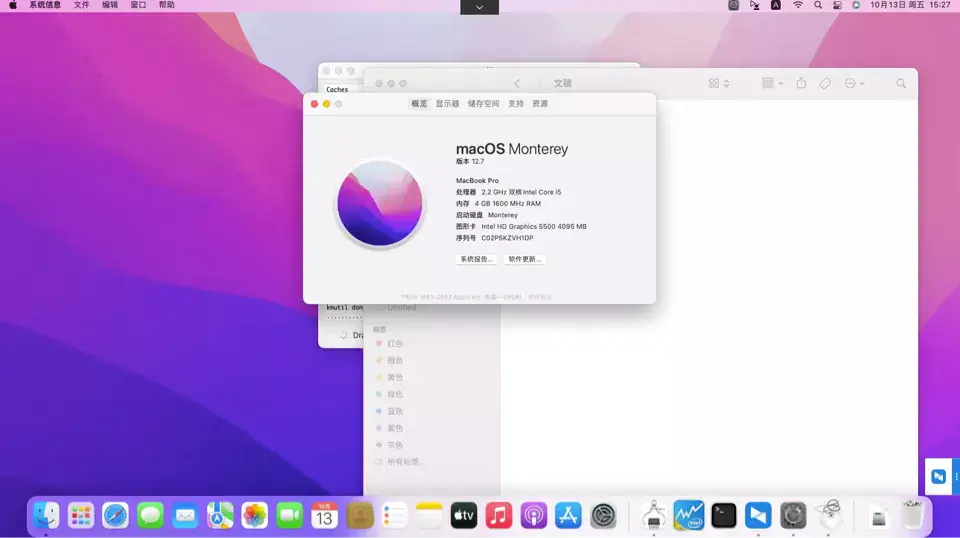Switch to the 资源 tab
The image size is (960, 538).
click(x=540, y=104)
